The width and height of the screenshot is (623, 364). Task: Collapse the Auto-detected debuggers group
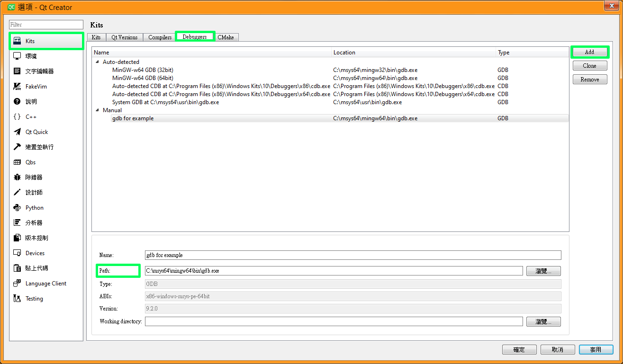pyautogui.click(x=98, y=62)
